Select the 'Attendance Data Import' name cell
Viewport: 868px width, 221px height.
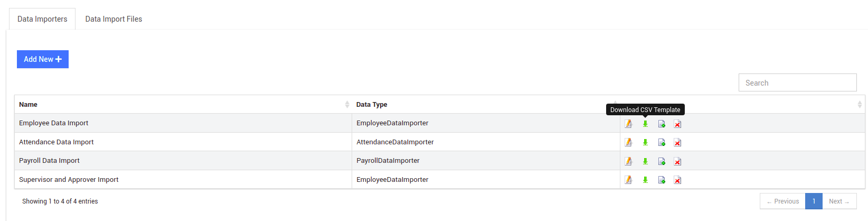coord(183,142)
